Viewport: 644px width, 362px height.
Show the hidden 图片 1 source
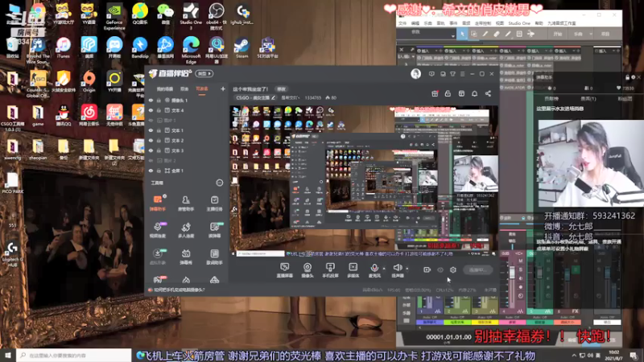(151, 120)
